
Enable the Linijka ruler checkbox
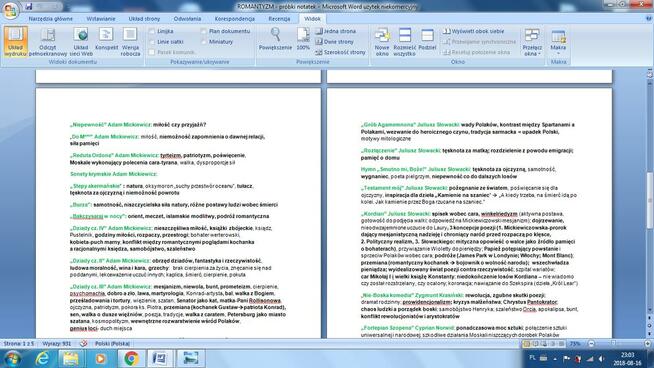point(152,31)
